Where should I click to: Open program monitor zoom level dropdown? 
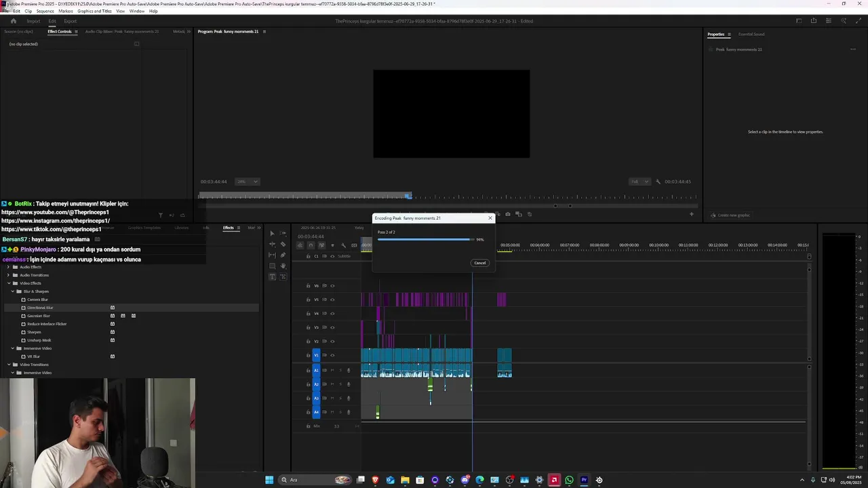pos(247,182)
